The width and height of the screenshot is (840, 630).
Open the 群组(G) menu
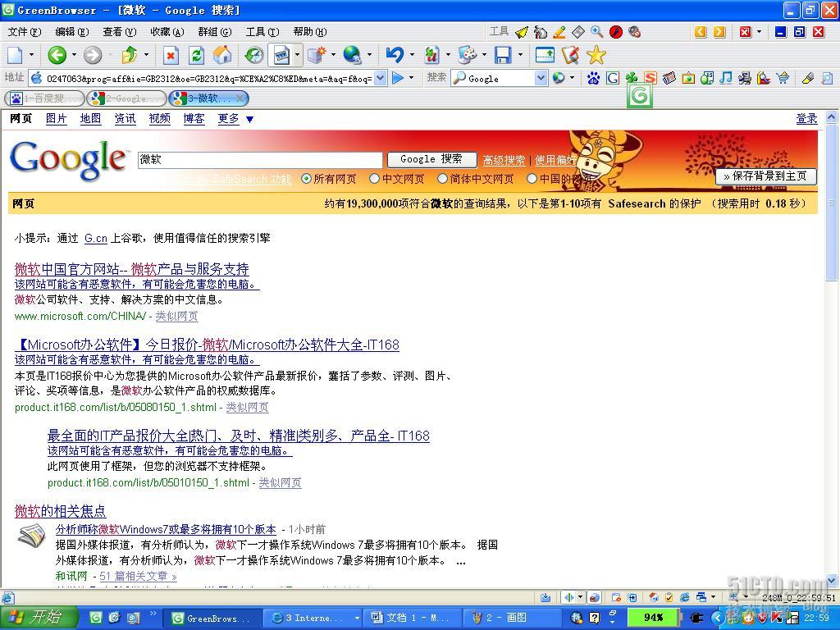[x=215, y=32]
